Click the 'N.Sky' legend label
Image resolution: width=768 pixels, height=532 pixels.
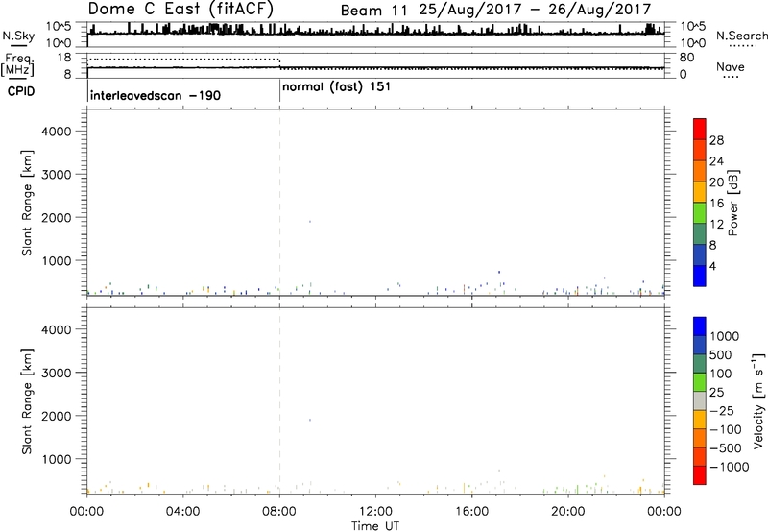(x=18, y=36)
